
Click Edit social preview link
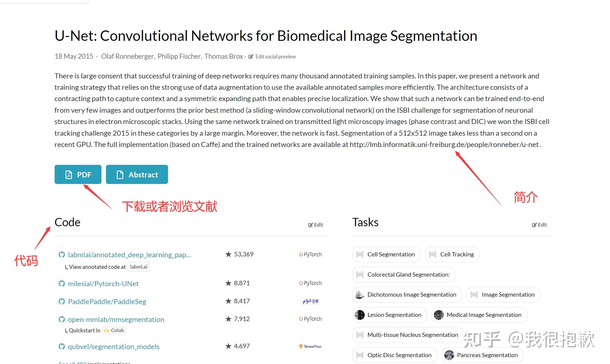[275, 57]
